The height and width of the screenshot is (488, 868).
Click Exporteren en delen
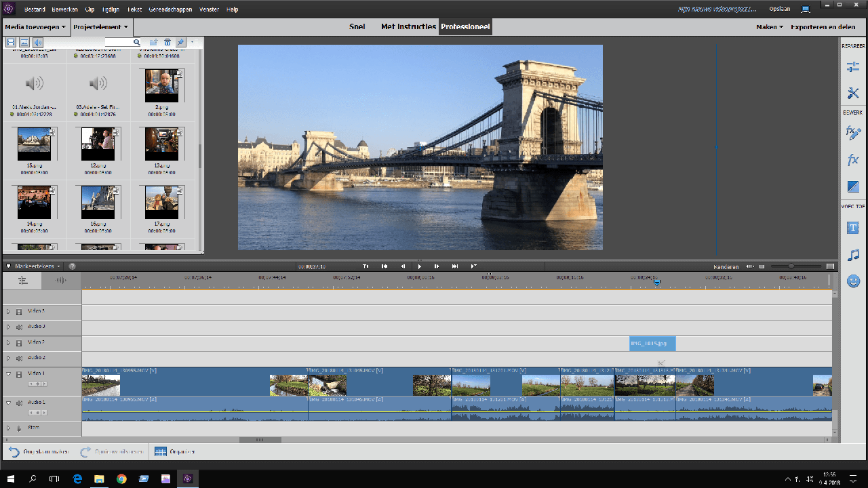click(823, 27)
